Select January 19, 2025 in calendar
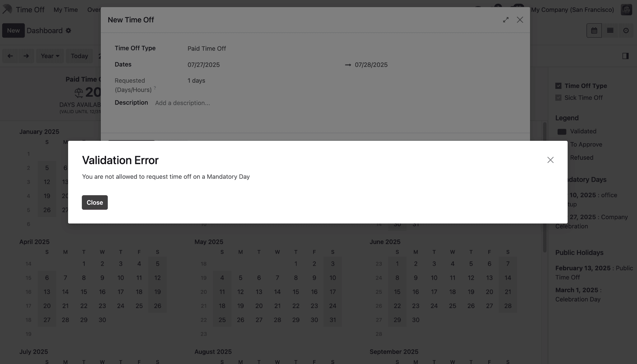This screenshot has height=364, width=637. click(47, 196)
